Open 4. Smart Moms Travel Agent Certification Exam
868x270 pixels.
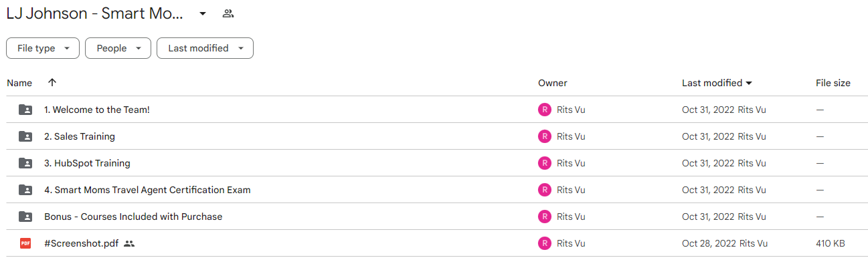[147, 190]
